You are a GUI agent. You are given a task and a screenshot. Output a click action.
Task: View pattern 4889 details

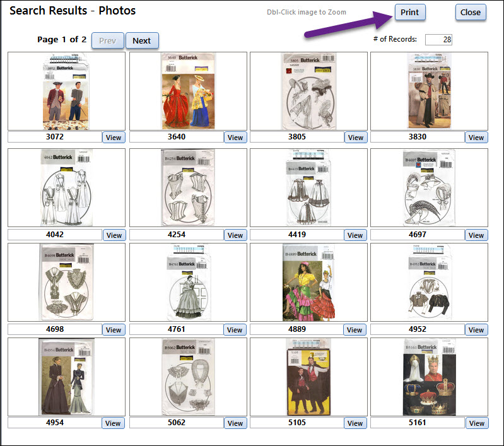355,329
